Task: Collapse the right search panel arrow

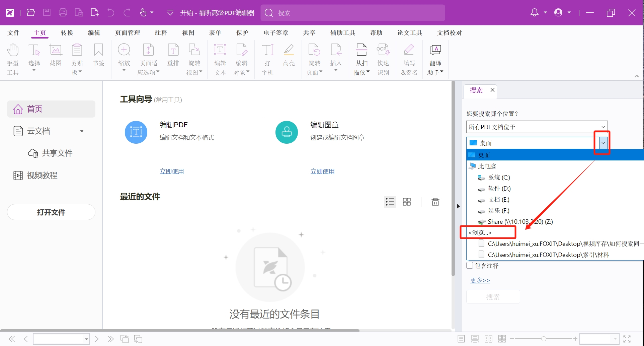Action: tap(458, 206)
